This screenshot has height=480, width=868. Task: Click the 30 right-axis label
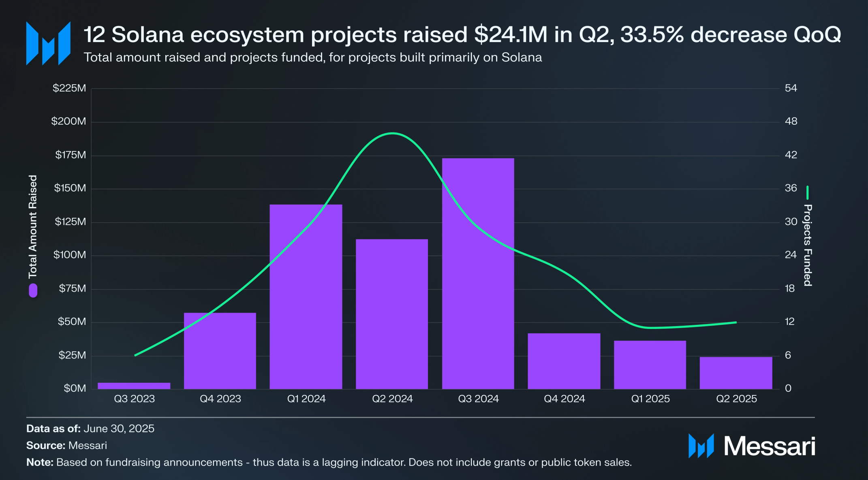click(791, 222)
